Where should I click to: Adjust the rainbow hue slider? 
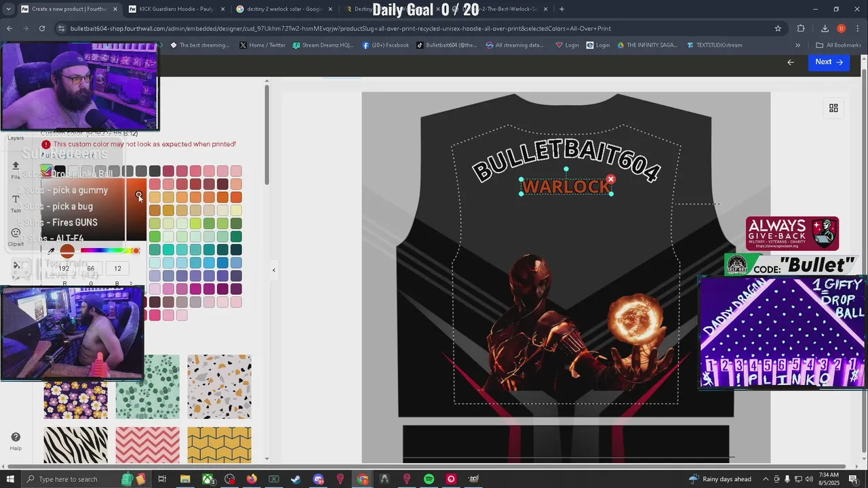coord(111,251)
